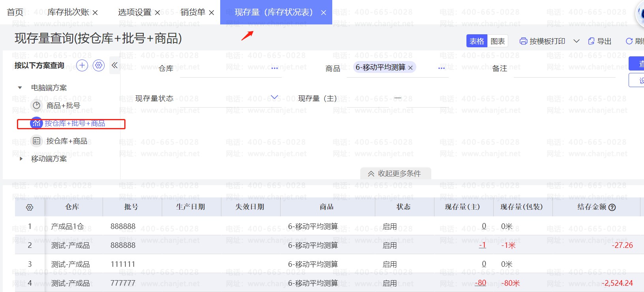Click the refresh icon in the toolbar

[629, 41]
